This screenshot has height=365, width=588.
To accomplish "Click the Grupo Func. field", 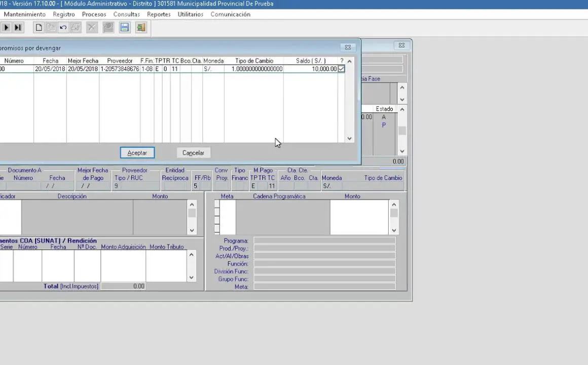I will pos(324,279).
